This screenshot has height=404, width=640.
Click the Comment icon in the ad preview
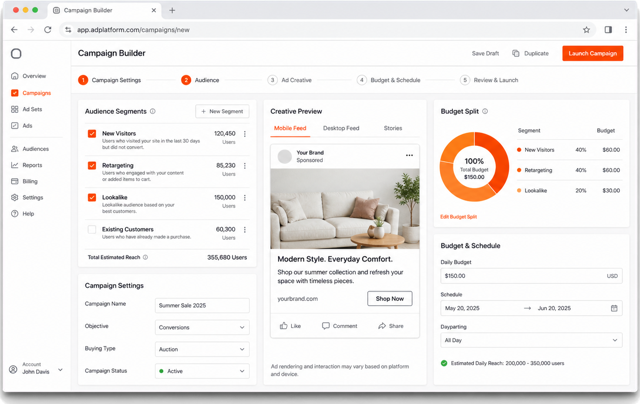click(326, 326)
